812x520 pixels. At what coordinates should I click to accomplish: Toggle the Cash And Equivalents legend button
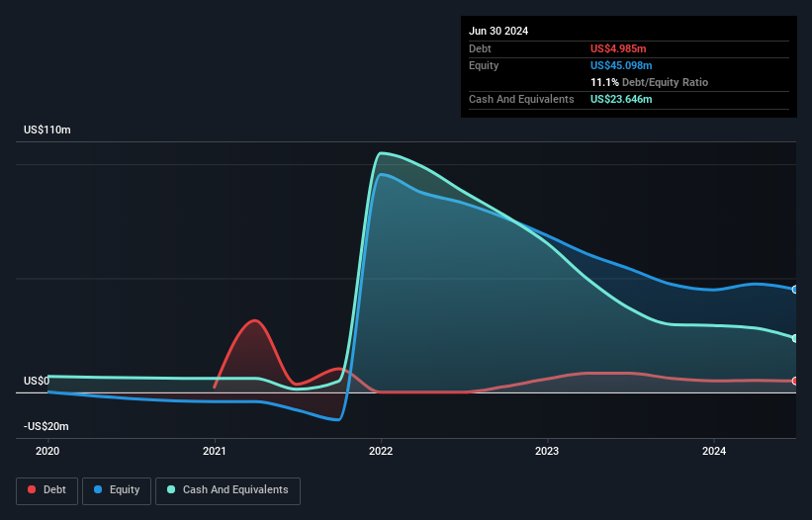tap(227, 490)
